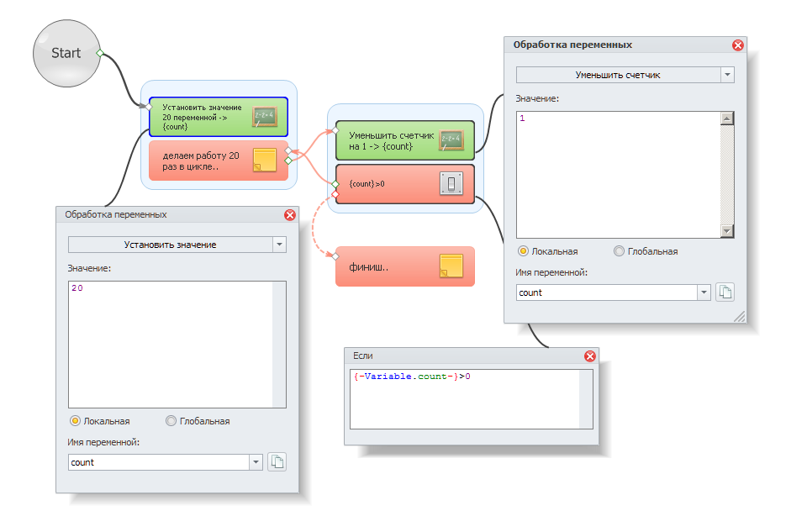Expand variable name dropdown in 'Установить значение' window

point(256,462)
